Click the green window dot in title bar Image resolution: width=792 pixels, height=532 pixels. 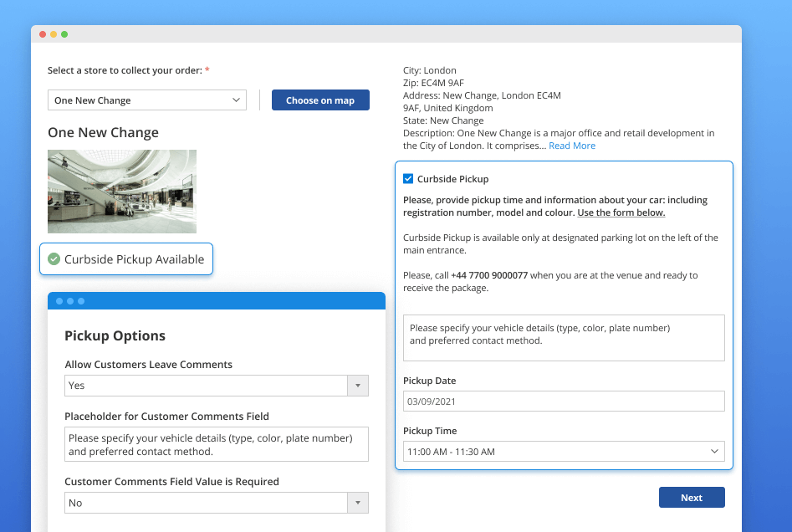[x=64, y=34]
